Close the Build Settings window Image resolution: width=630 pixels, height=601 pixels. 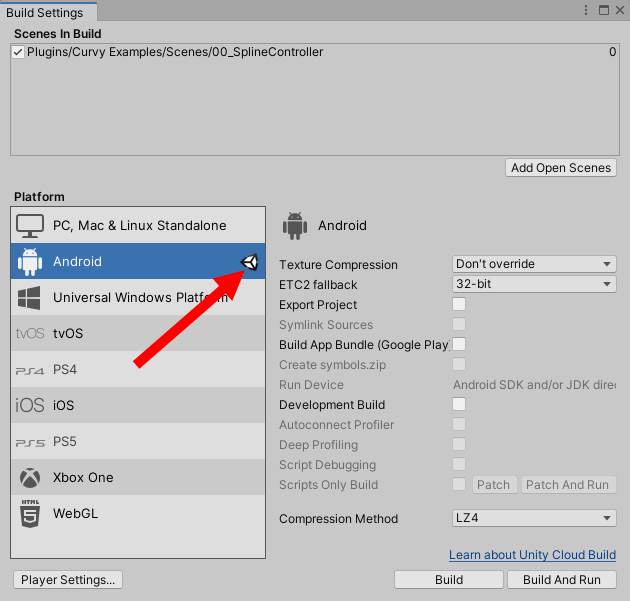pyautogui.click(x=620, y=10)
